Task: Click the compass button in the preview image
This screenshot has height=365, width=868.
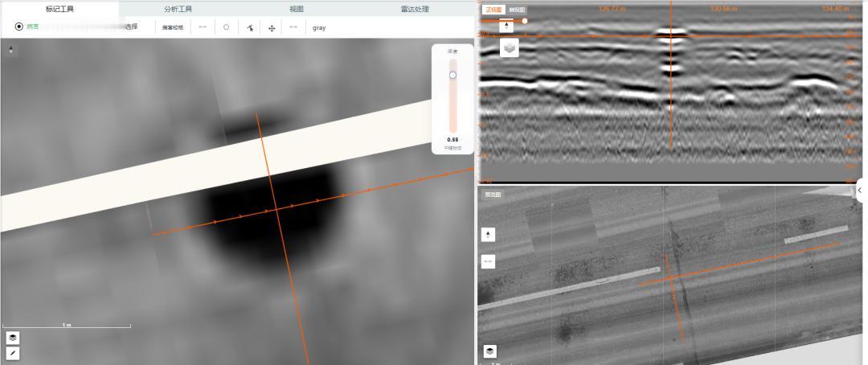Action: pyautogui.click(x=488, y=235)
